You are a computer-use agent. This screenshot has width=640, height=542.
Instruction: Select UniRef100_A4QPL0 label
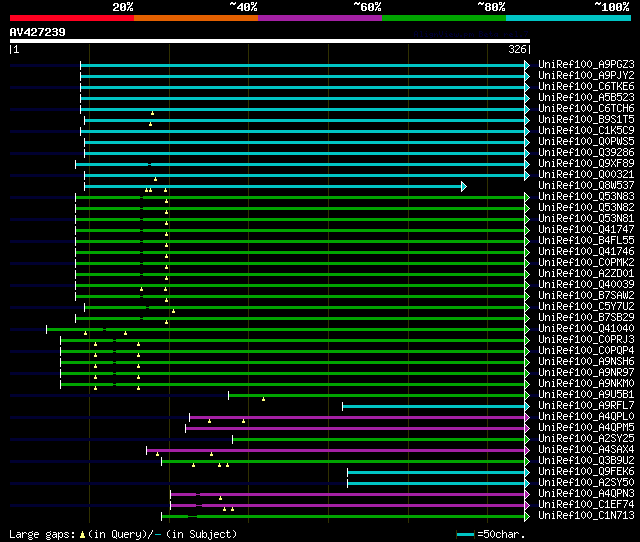coord(586,417)
